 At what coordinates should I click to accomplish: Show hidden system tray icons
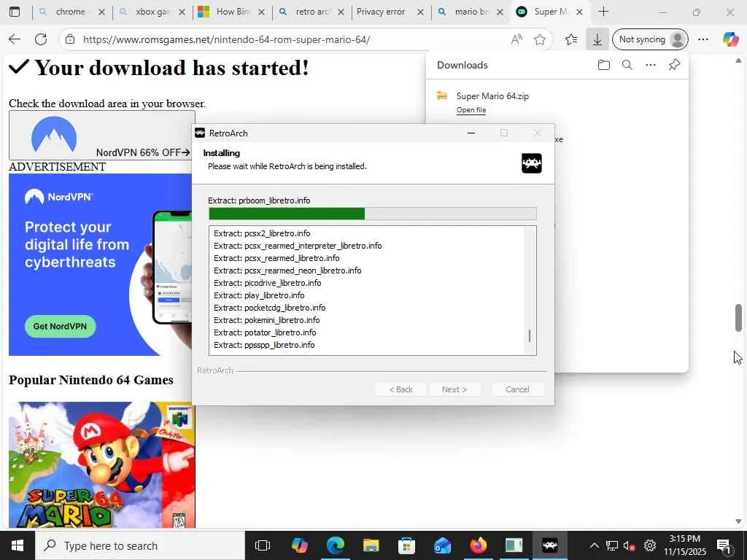click(x=594, y=545)
